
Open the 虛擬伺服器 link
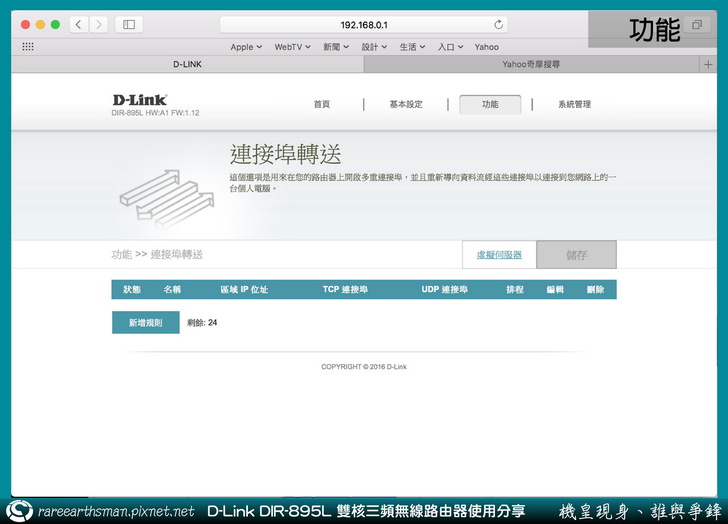pos(498,255)
